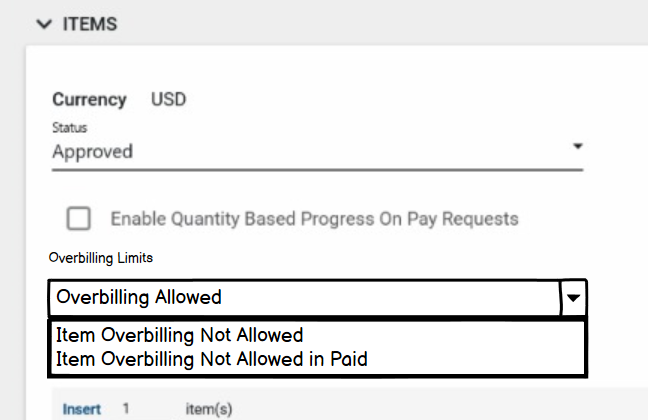Click the Currency label
The image size is (648, 420).
[x=89, y=99]
